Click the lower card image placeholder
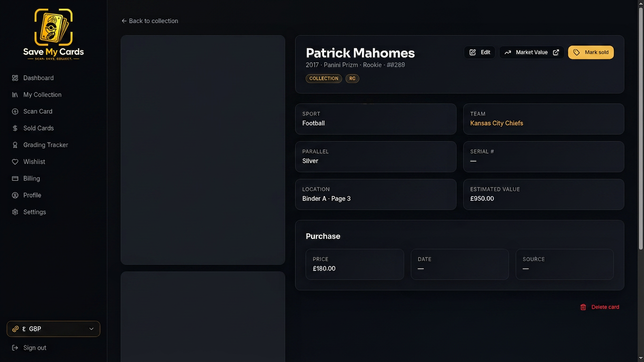Image resolution: width=644 pixels, height=362 pixels. click(x=203, y=317)
